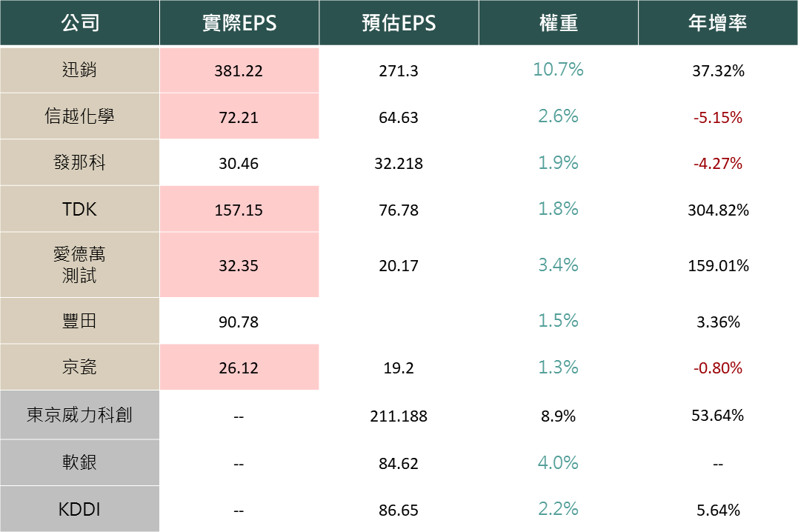Select the 權重 header cell
The image size is (798, 532).
(558, 23)
